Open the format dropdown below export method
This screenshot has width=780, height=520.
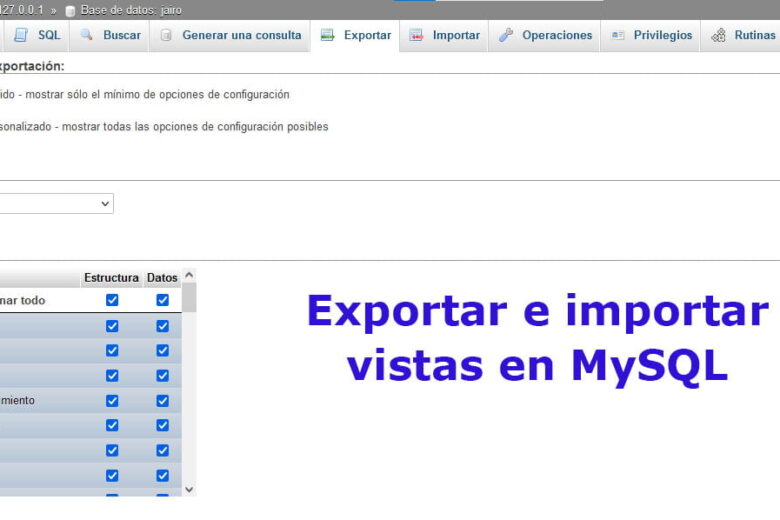(57, 204)
